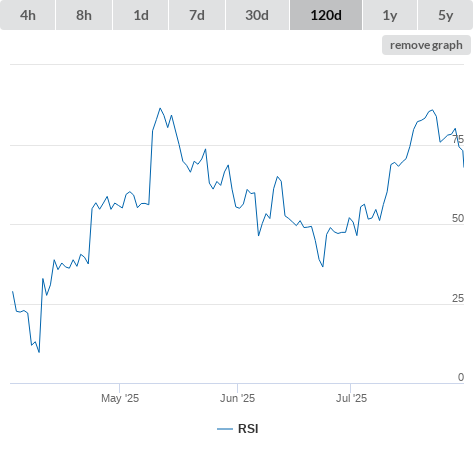Click the 75 y-axis label

[458, 139]
